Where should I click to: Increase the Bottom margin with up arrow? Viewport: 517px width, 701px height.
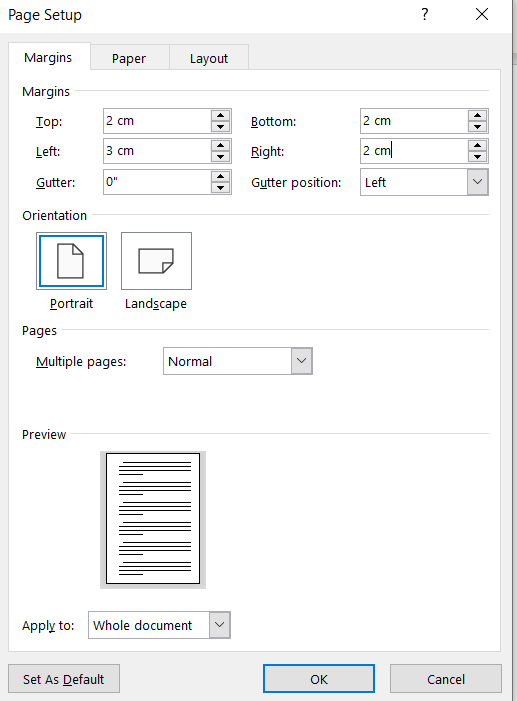click(x=478, y=115)
